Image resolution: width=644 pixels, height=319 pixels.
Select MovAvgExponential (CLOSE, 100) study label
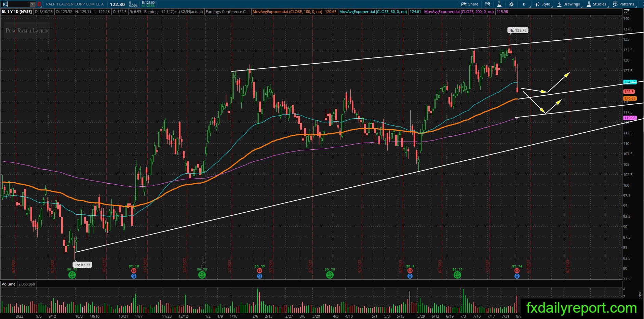287,12
